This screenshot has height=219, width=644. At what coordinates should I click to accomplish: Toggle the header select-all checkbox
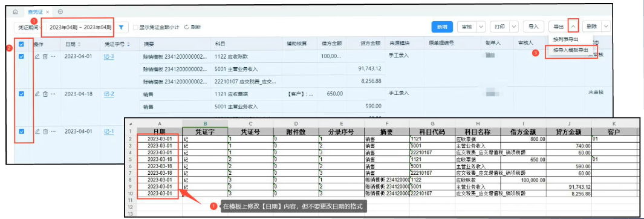(21, 44)
